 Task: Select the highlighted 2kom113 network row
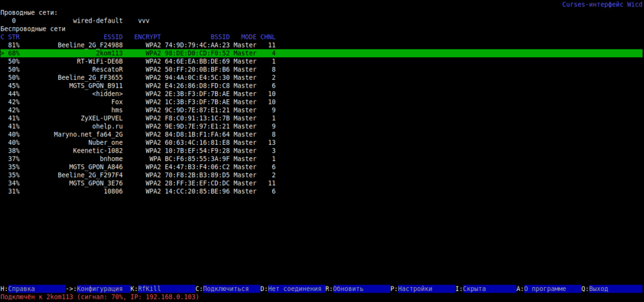tap(321, 53)
